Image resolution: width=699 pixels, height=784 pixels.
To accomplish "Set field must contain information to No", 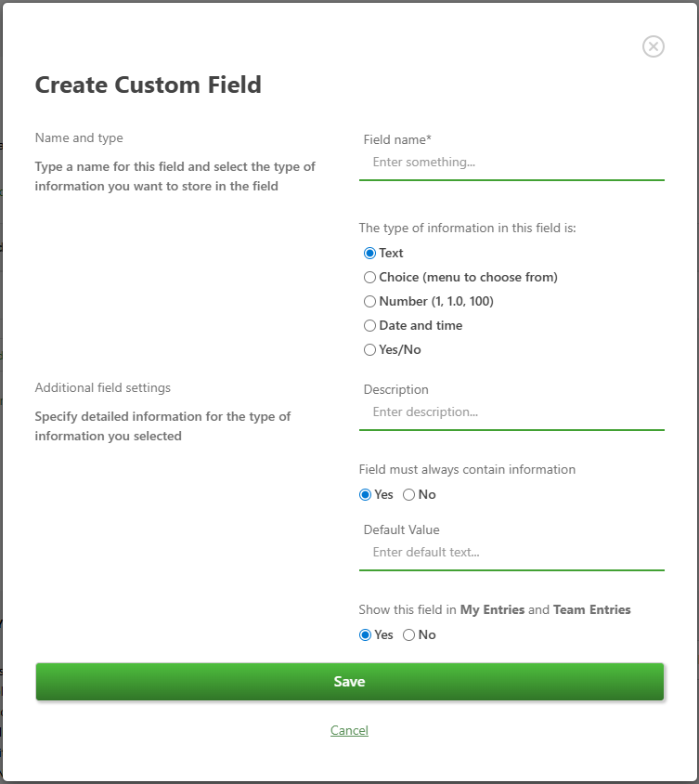I will pos(408,495).
